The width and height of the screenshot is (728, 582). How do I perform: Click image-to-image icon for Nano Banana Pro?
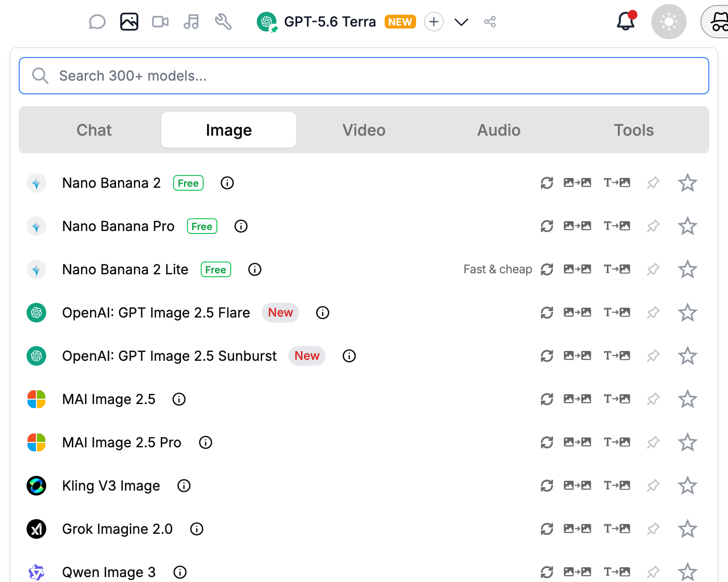point(577,226)
